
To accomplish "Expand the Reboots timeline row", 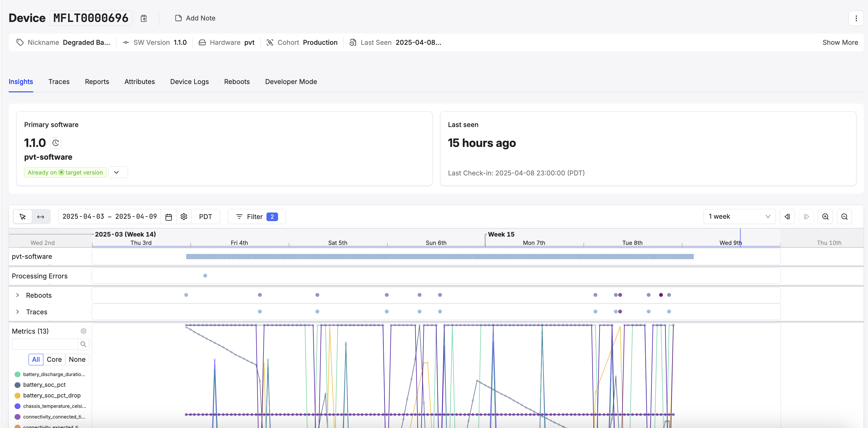I will click(18, 295).
